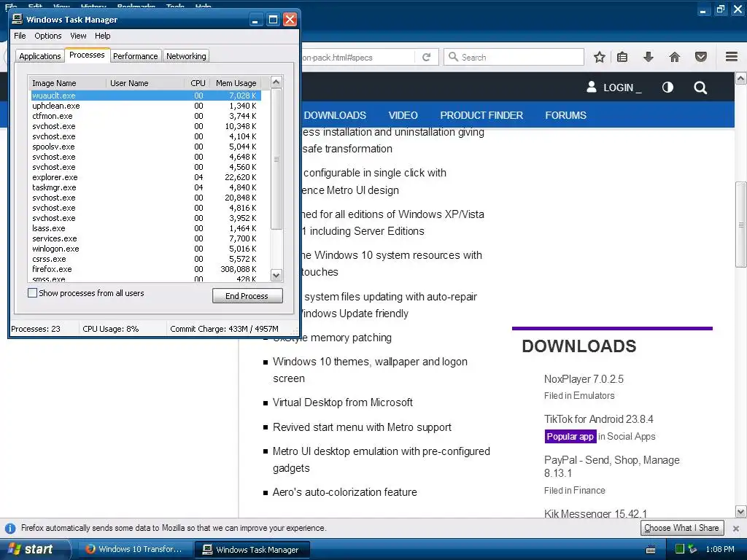Open the Options menu in Task Manager

point(47,36)
